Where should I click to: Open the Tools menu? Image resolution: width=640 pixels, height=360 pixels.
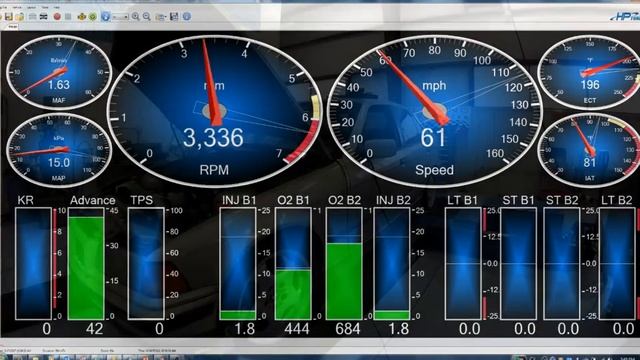45,7
